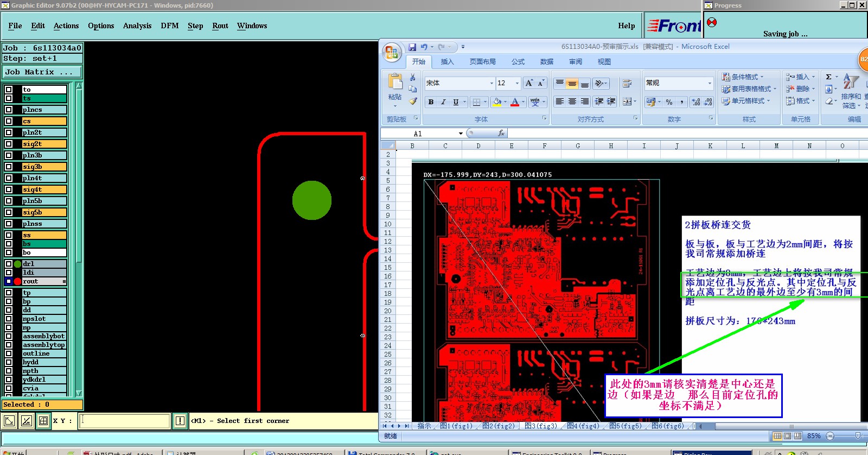The image size is (868, 455).
Task: Switch to the 页面布局 ribbon tab
Action: 483,62
